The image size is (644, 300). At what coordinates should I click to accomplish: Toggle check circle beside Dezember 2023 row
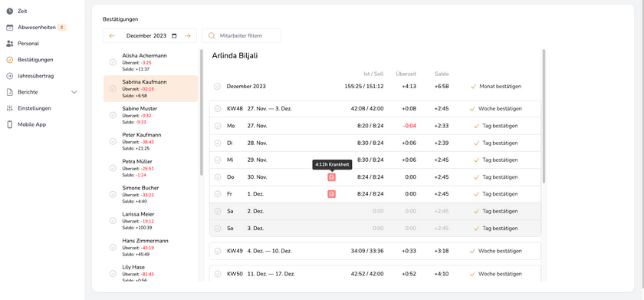217,86
